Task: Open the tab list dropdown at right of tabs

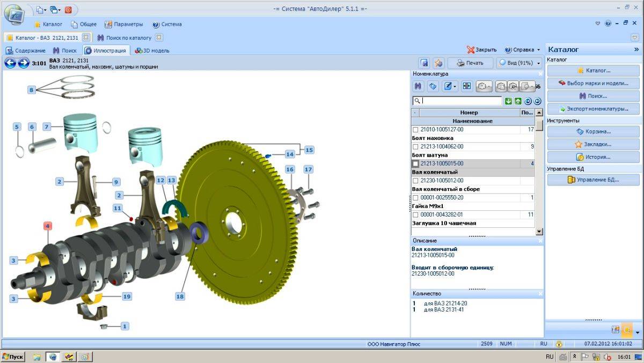Action: 635,38
